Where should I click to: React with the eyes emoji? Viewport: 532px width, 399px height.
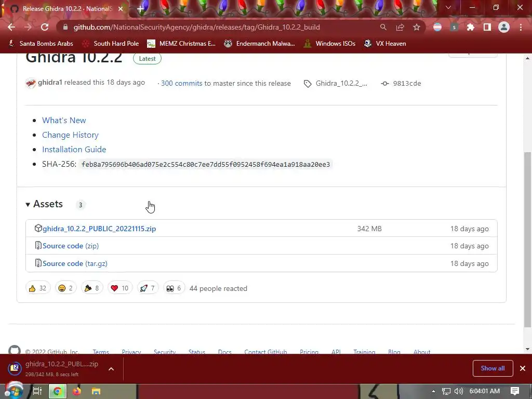tap(174, 288)
